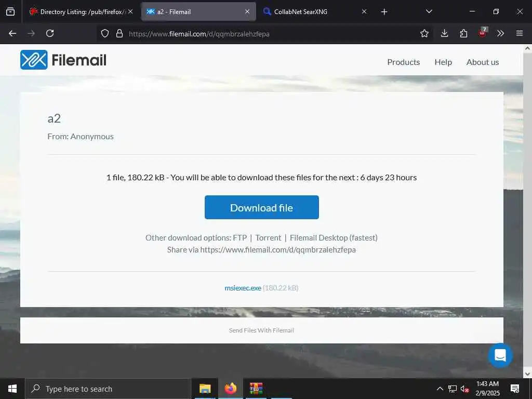Image resolution: width=532 pixels, height=399 pixels.
Task: Bookmark this page with star icon
Action: (x=424, y=33)
